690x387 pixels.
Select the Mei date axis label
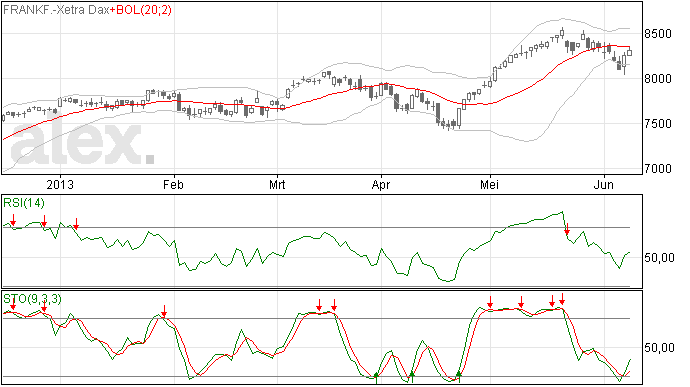(489, 184)
